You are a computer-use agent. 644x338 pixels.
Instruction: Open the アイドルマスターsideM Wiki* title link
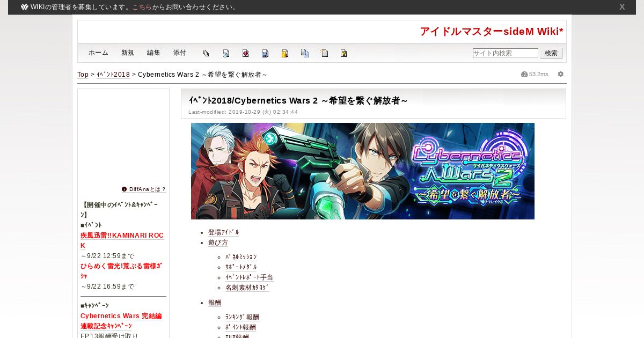click(492, 32)
